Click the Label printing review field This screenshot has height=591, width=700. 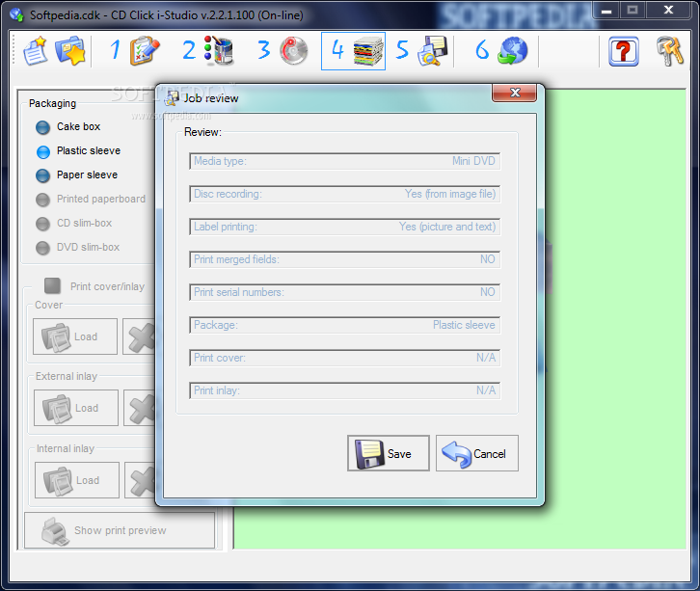[x=344, y=227]
